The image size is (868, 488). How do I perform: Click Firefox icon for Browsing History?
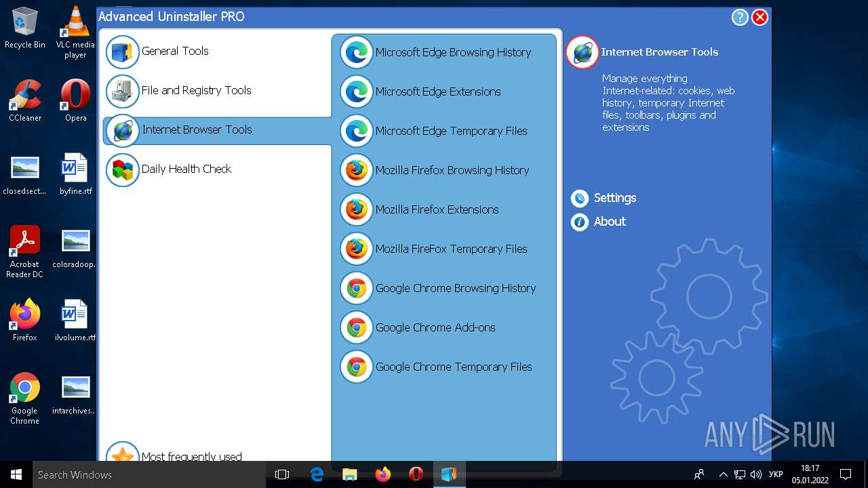point(356,170)
